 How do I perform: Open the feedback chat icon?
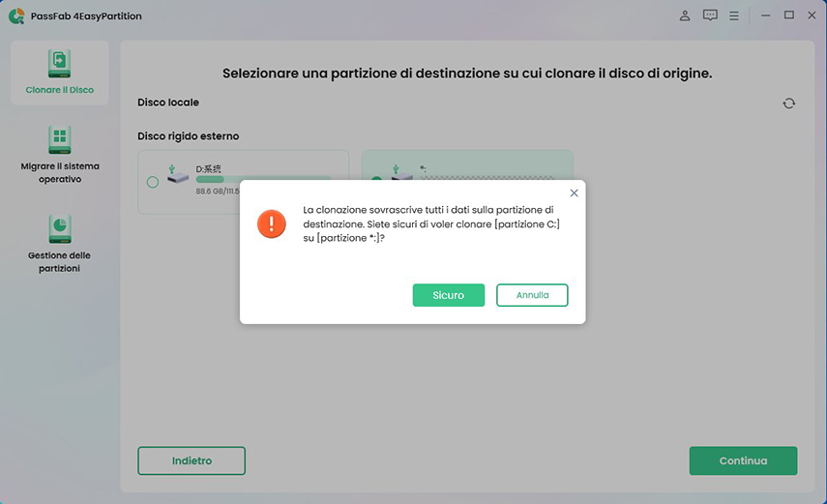710,15
